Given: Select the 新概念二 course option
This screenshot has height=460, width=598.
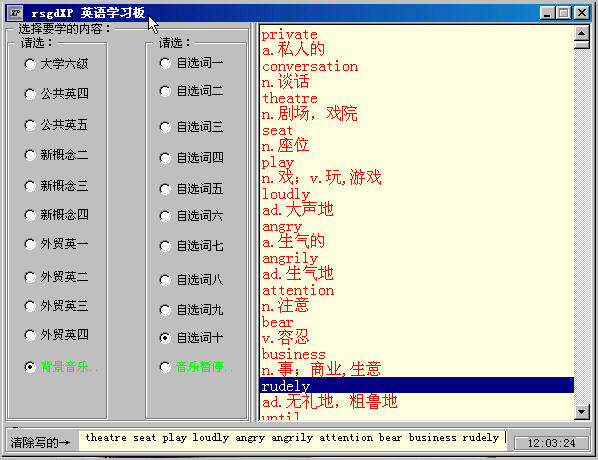Looking at the screenshot, I should coord(56,155).
